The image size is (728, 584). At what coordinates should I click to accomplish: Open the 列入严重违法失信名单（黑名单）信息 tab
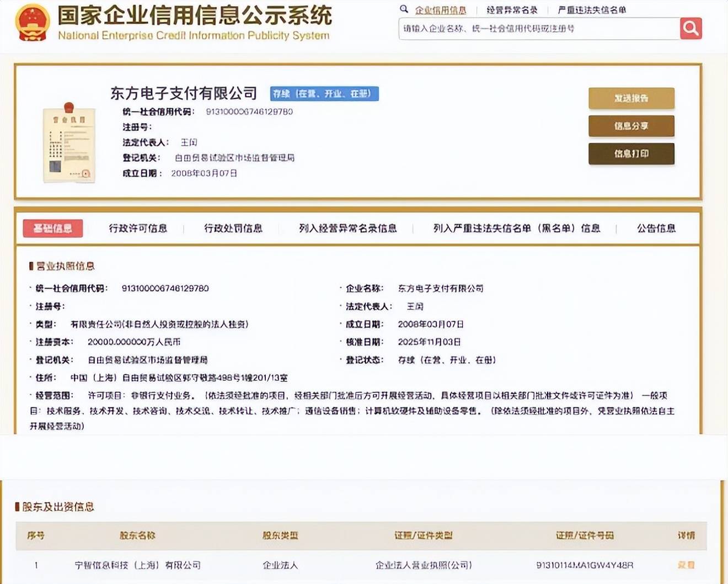(x=516, y=229)
